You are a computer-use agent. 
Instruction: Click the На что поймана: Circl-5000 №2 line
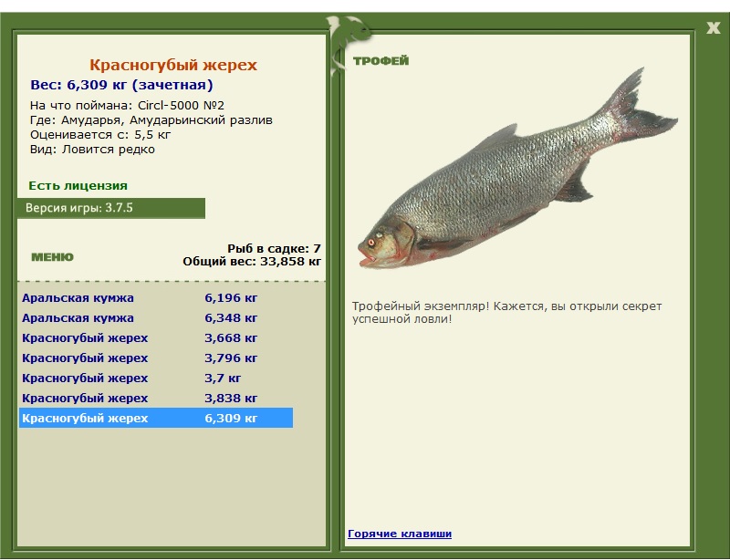[x=127, y=105]
